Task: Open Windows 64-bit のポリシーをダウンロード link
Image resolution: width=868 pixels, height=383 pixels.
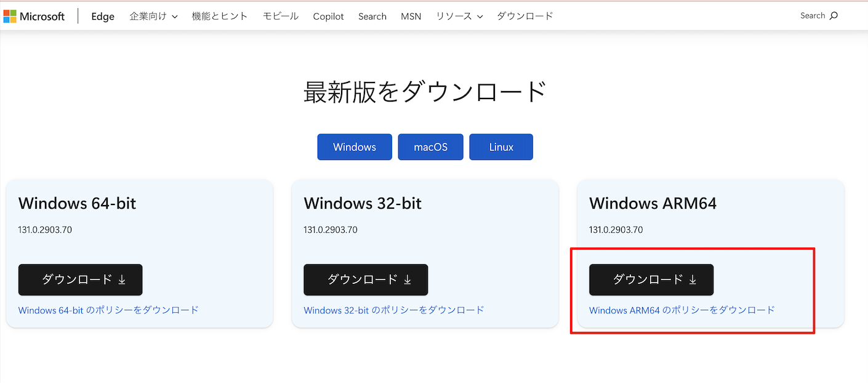Action: pos(109,310)
